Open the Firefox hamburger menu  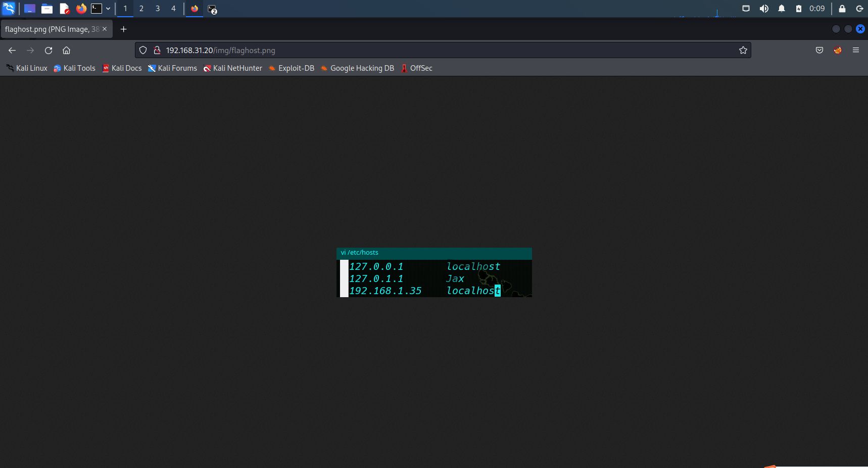pos(856,51)
